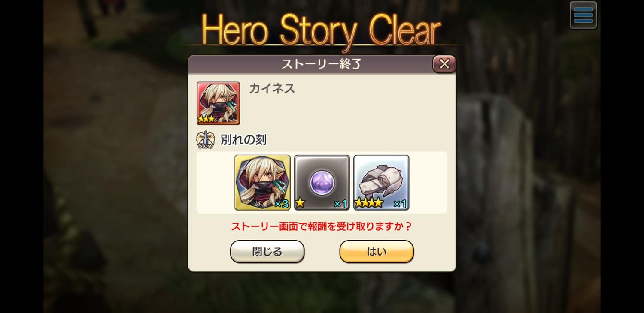
Task: Click the 別れの刻 story title
Action: pyautogui.click(x=243, y=140)
